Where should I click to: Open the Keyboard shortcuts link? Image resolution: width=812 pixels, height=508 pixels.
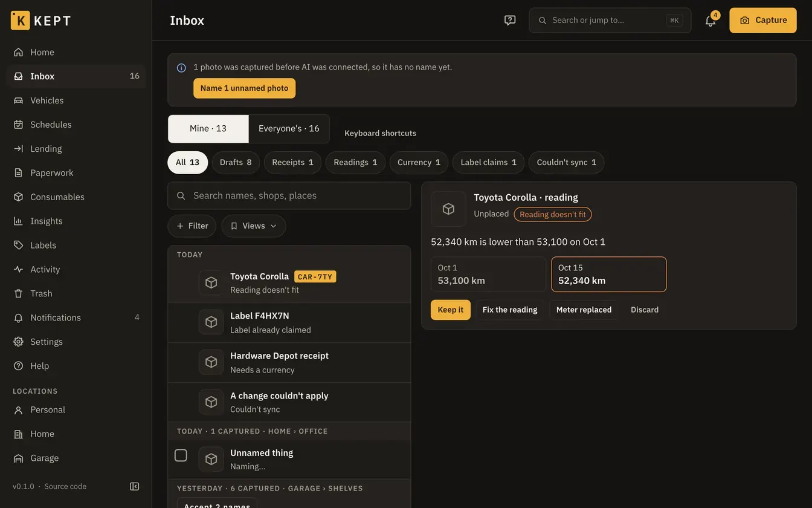(x=380, y=133)
